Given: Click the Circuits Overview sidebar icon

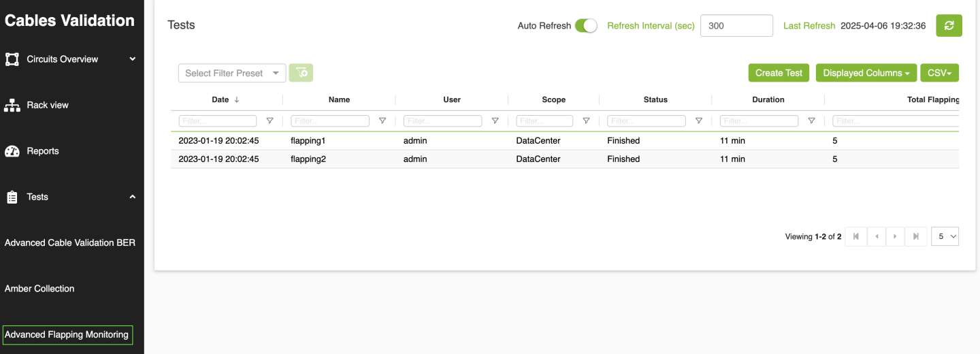Looking at the screenshot, I should 12,59.
